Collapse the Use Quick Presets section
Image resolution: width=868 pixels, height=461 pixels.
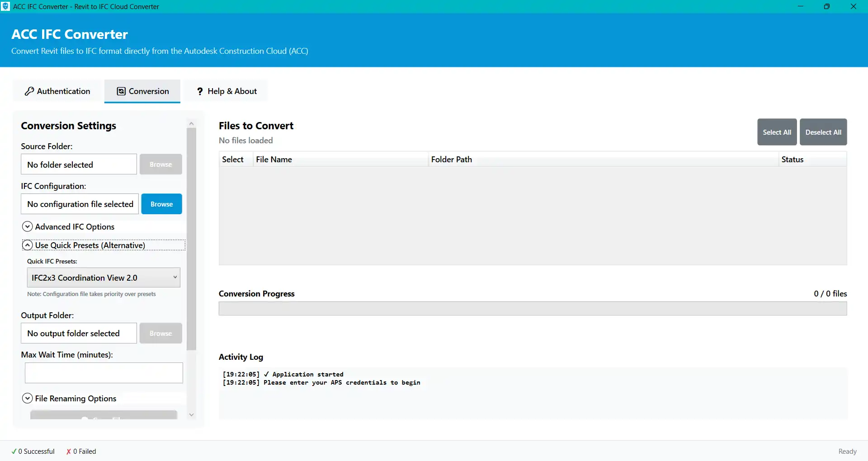pos(28,245)
